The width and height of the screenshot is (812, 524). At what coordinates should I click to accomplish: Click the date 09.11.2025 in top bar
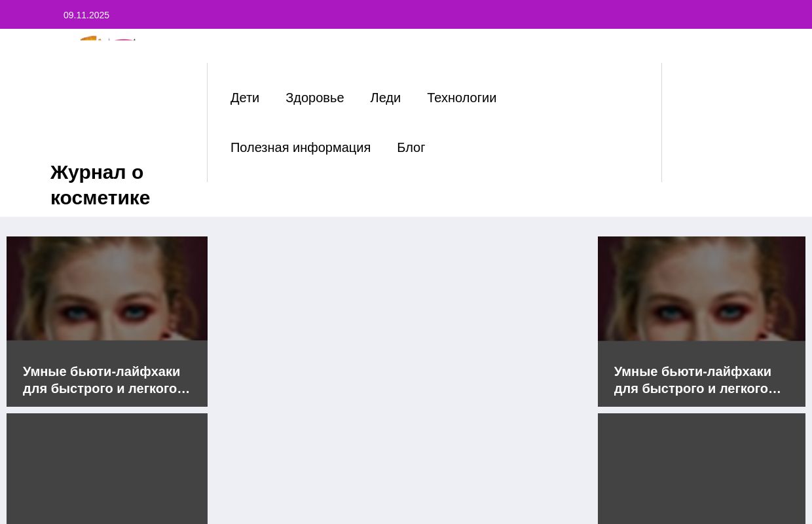pyautogui.click(x=86, y=15)
